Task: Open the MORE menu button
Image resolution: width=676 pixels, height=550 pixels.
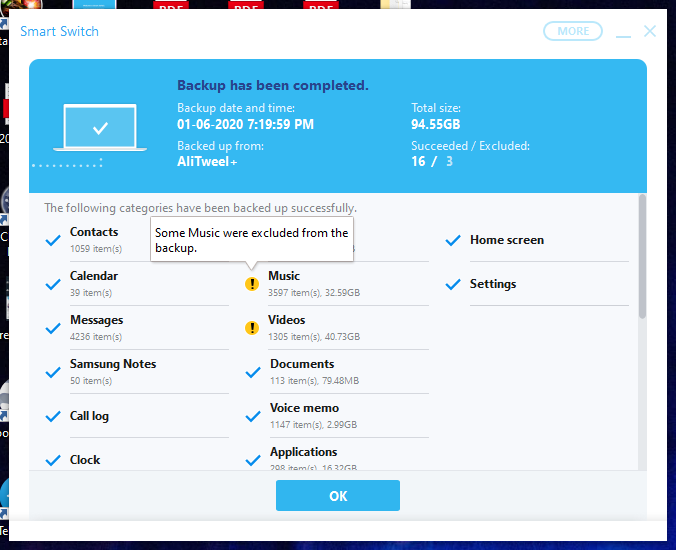Action: tap(573, 31)
